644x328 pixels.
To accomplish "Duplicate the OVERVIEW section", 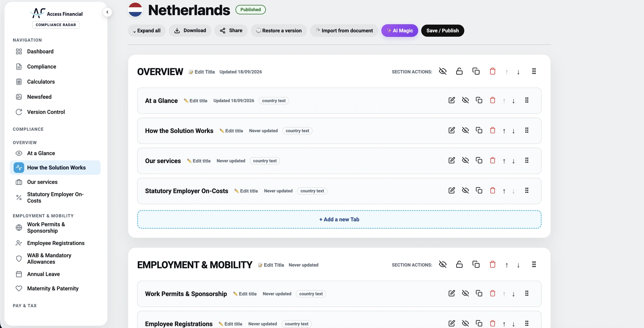I will click(476, 71).
